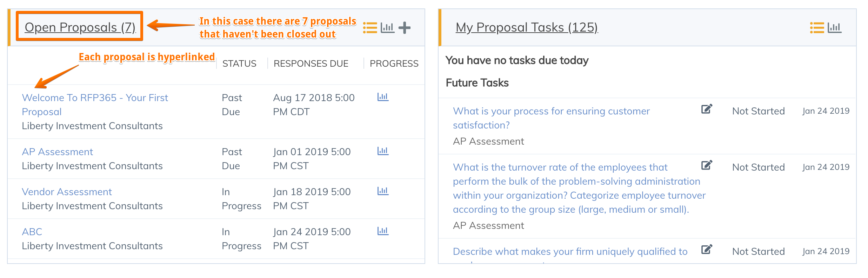Open the Welcome To RFP365 proposal link
The image size is (868, 278).
pyautogui.click(x=95, y=105)
